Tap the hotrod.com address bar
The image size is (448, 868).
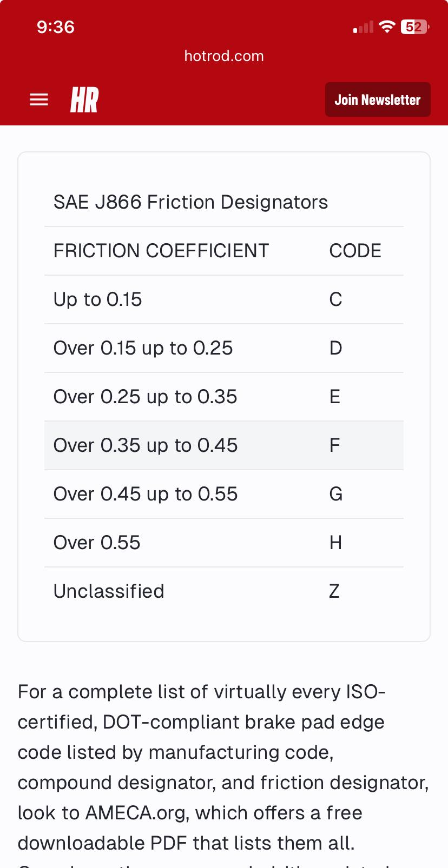click(224, 56)
